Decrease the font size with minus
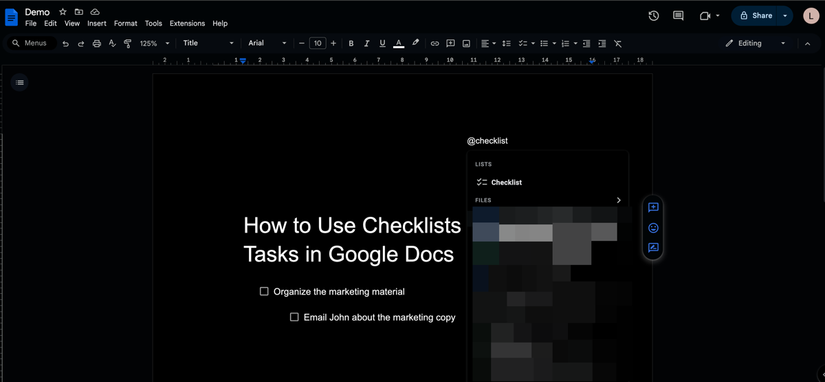 [301, 43]
